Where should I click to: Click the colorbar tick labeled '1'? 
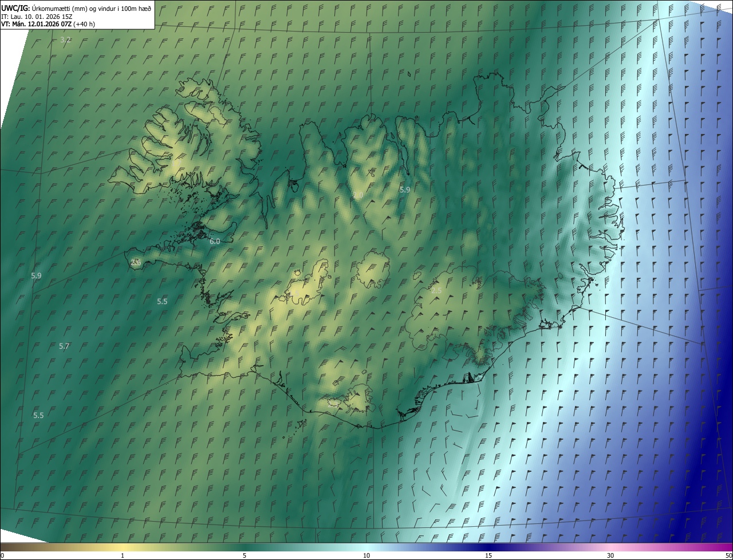click(x=123, y=555)
